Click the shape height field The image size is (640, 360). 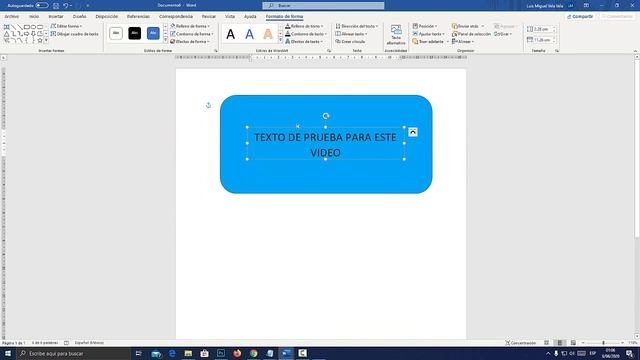click(x=542, y=29)
